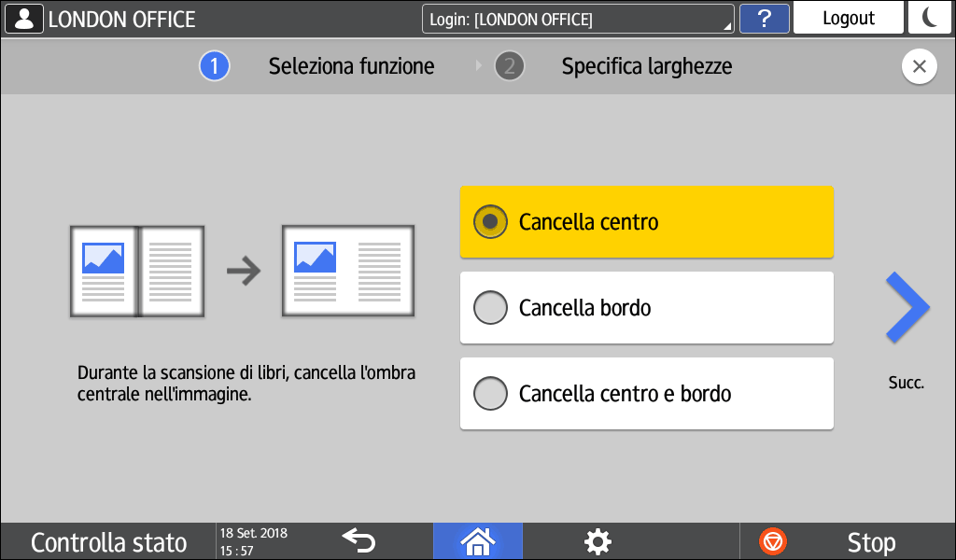Open Controlla stato status screen
This screenshot has height=560, width=956.
tap(108, 542)
